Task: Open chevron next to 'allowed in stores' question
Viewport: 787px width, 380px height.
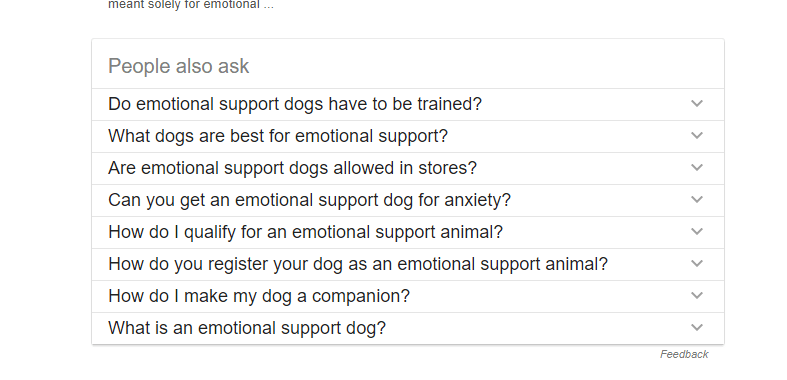Action: (696, 168)
